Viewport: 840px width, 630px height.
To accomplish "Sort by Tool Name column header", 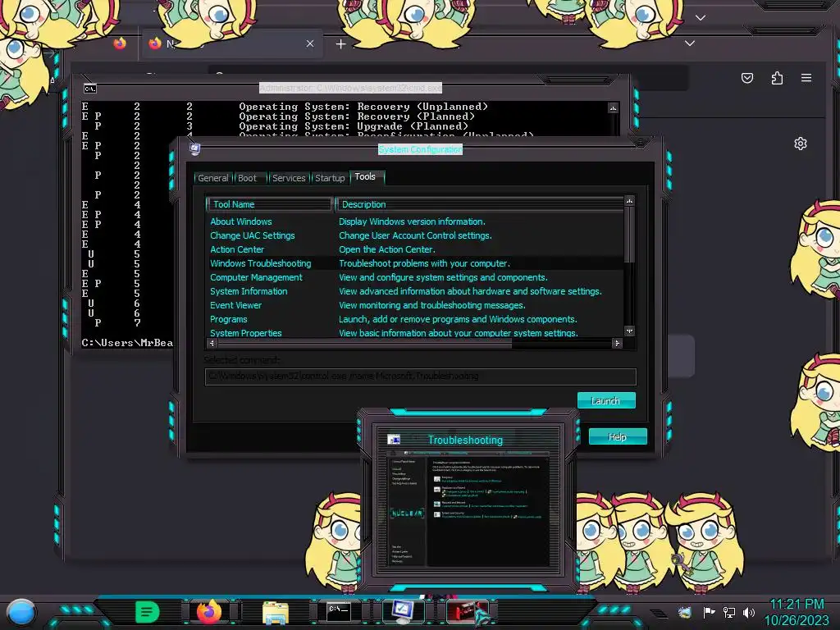I will (269, 204).
